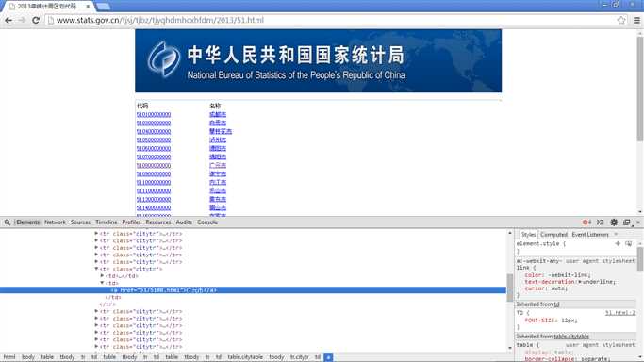Open the 广元市 city link

[218, 165]
